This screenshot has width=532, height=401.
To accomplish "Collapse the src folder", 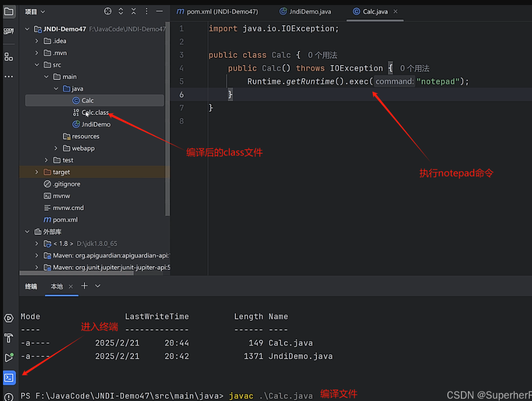I will tap(37, 65).
